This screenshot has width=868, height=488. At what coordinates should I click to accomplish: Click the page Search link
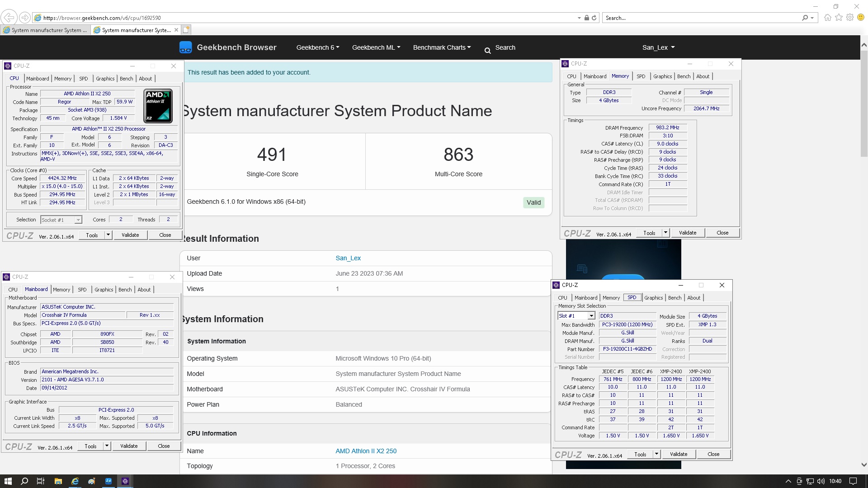point(505,47)
